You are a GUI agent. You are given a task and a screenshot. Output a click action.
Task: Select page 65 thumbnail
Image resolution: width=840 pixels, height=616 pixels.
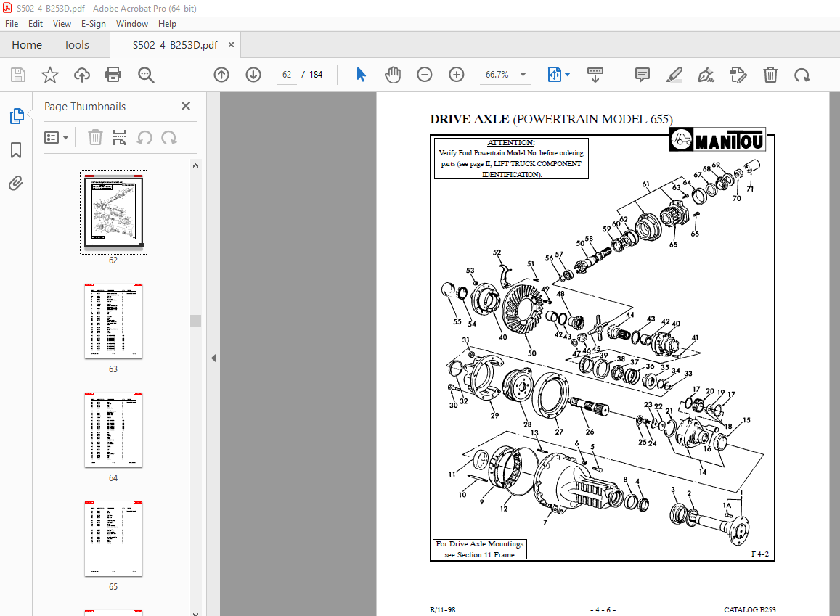(x=113, y=538)
